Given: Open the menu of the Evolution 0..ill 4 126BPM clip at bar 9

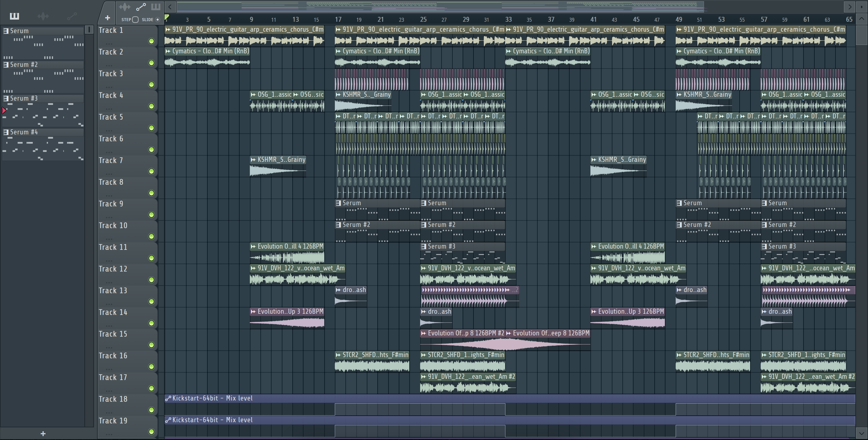Looking at the screenshot, I should 253,247.
